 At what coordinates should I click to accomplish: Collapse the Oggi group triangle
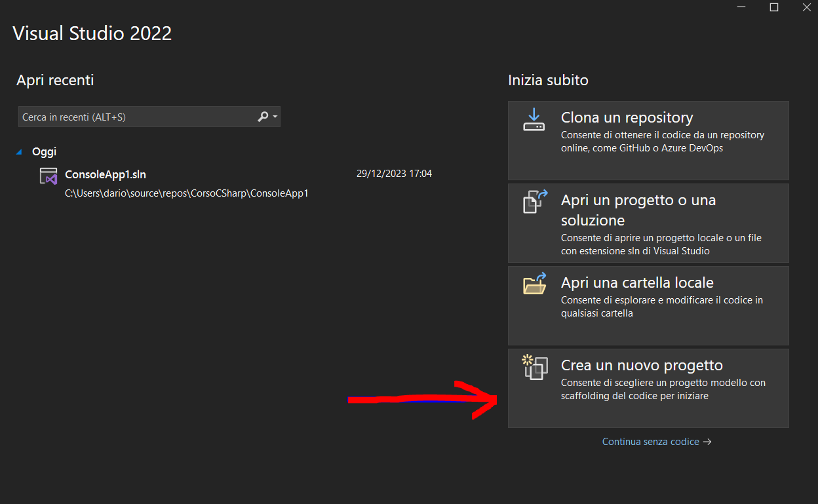pos(20,152)
